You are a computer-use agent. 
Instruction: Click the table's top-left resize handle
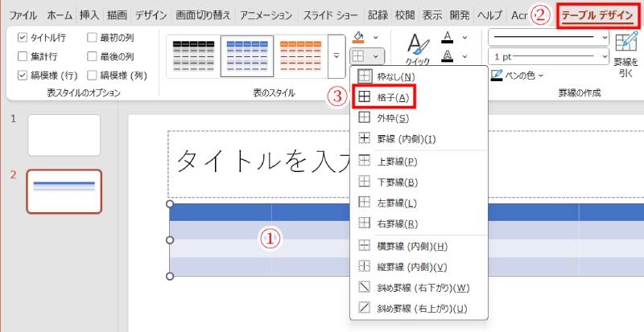[170, 204]
